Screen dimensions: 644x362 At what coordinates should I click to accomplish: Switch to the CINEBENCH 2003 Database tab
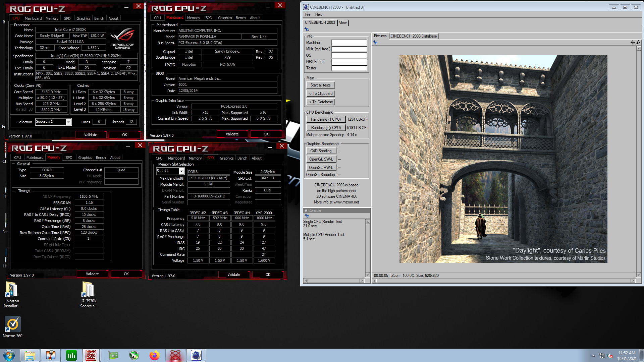tap(414, 36)
